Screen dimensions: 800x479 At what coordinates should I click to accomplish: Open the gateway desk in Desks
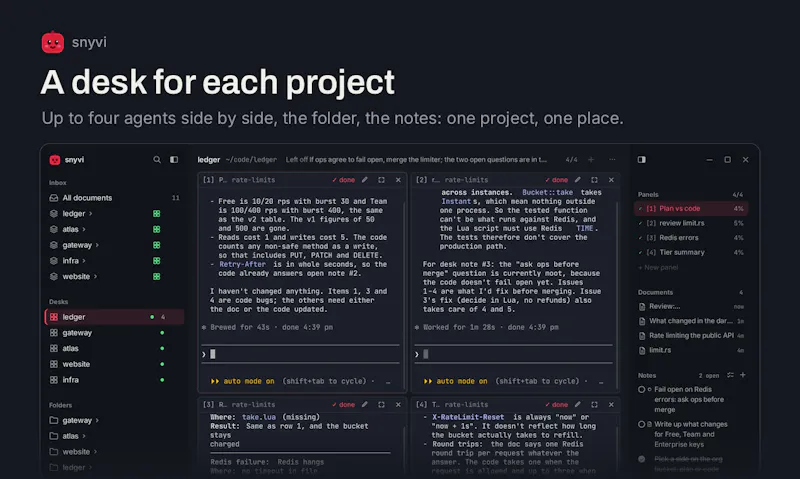click(114, 333)
